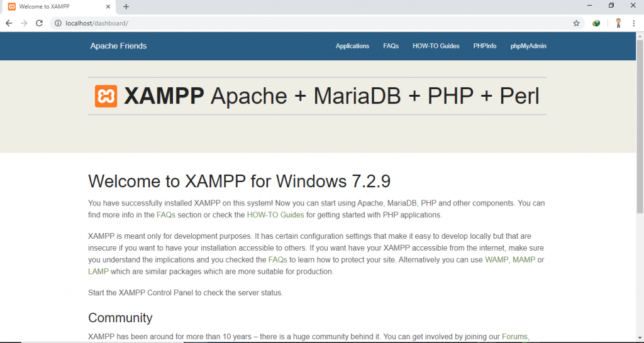Click the browser forward arrow
Screen dimensions: 644x343
tap(24, 23)
